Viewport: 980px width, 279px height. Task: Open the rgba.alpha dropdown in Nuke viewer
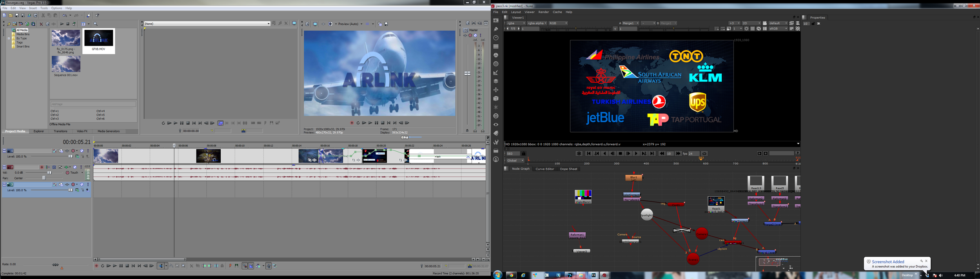click(537, 23)
